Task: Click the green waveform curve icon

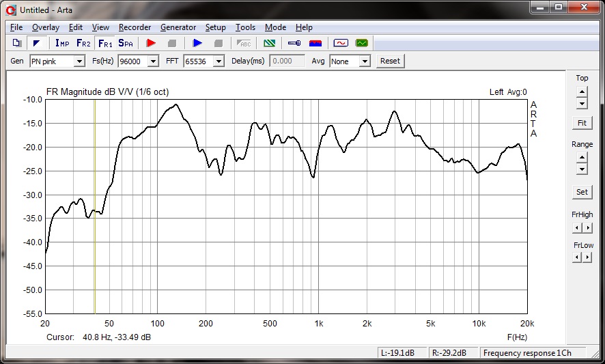Action: pos(362,43)
